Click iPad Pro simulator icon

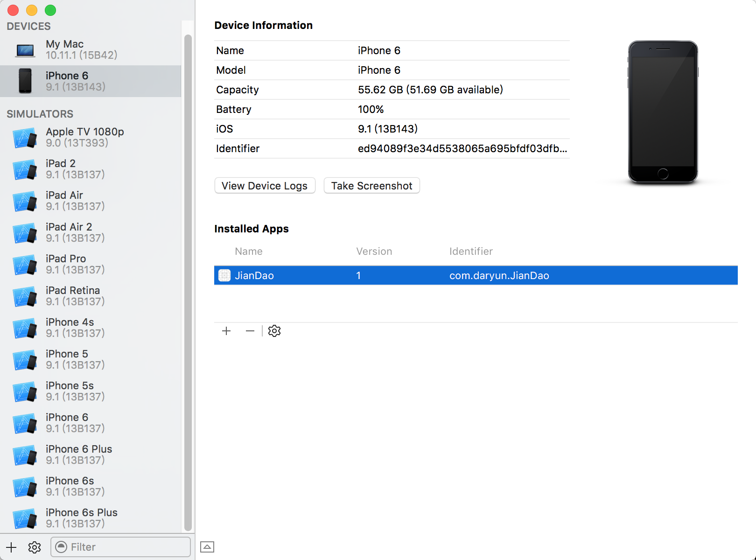point(25,265)
